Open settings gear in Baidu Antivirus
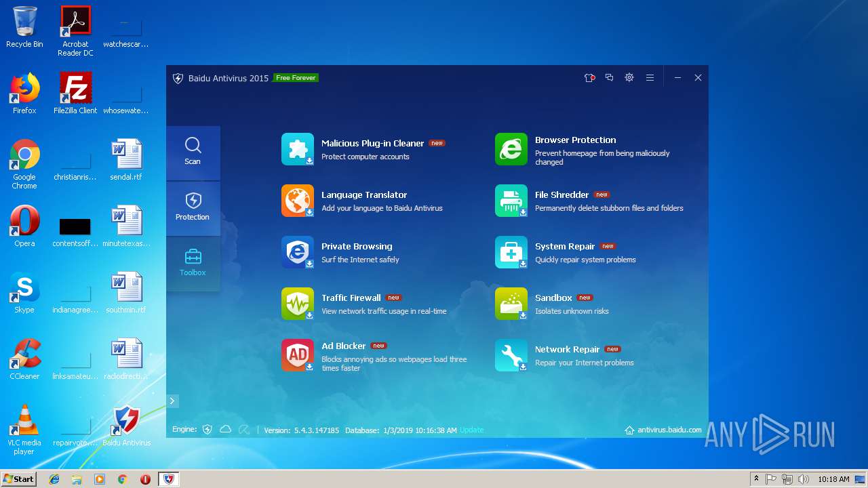 [629, 78]
